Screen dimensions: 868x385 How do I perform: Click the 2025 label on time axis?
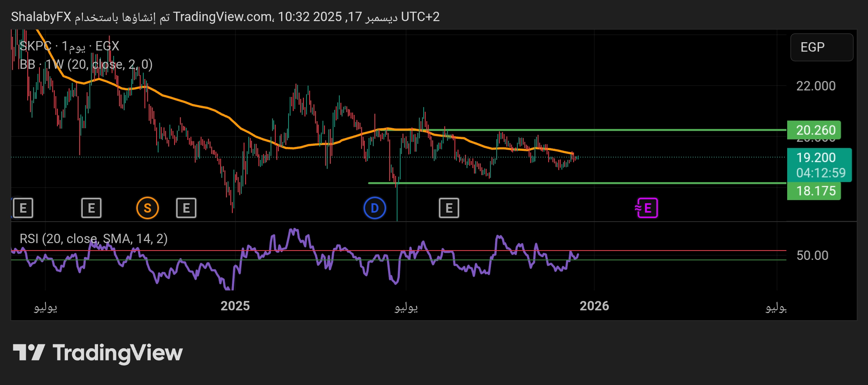click(x=235, y=306)
